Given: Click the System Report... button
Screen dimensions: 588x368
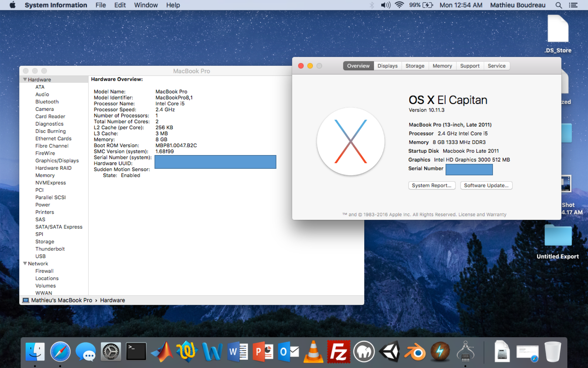Looking at the screenshot, I should pos(432,185).
